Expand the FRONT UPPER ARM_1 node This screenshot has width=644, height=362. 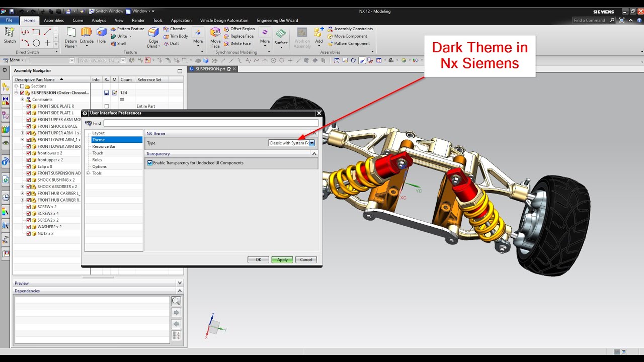coord(22,133)
